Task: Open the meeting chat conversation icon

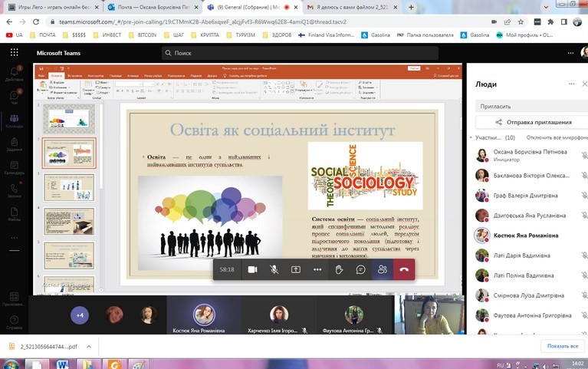Action: click(360, 270)
